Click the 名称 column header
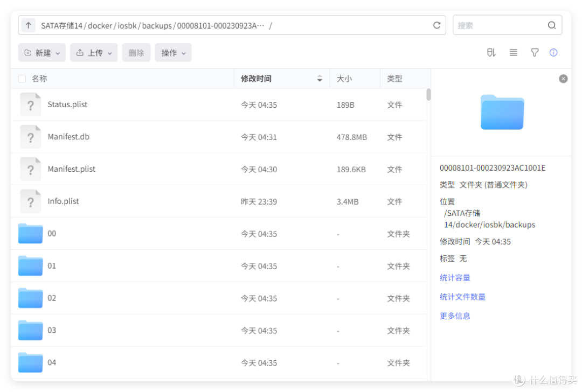This screenshot has height=392, width=582. (39, 79)
